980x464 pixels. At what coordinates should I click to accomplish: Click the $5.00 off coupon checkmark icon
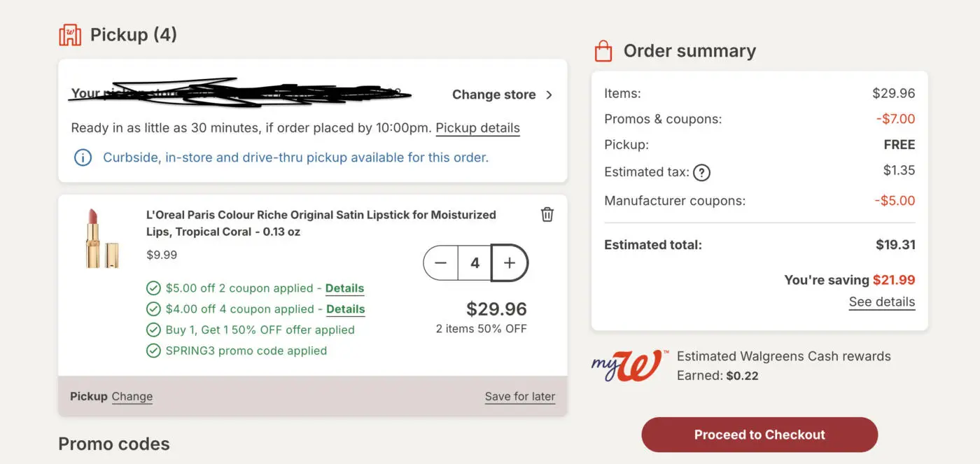[x=153, y=288]
